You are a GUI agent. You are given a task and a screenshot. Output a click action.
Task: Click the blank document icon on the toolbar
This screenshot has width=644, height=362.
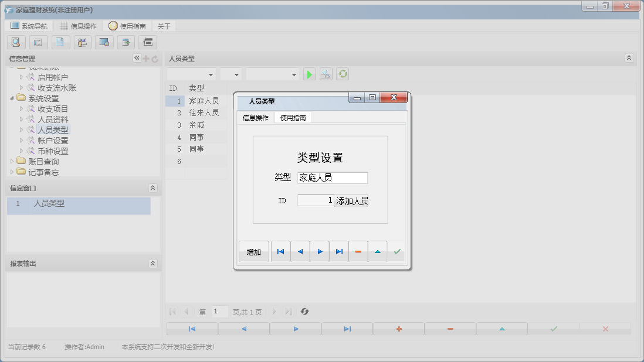coord(60,42)
